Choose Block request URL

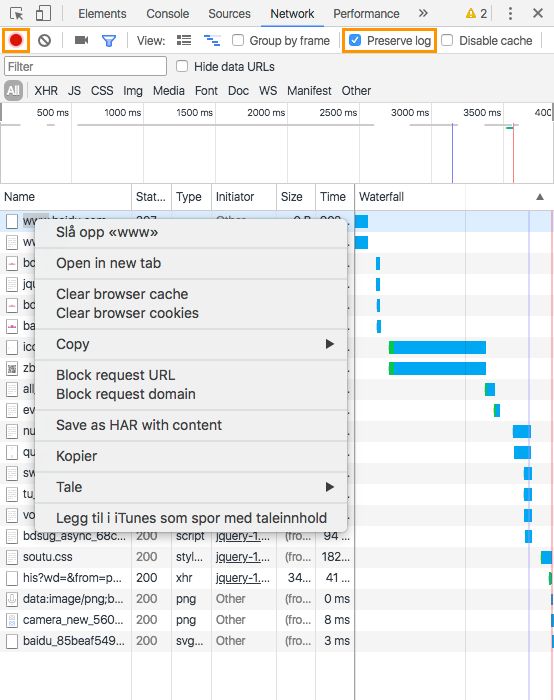(x=191, y=375)
